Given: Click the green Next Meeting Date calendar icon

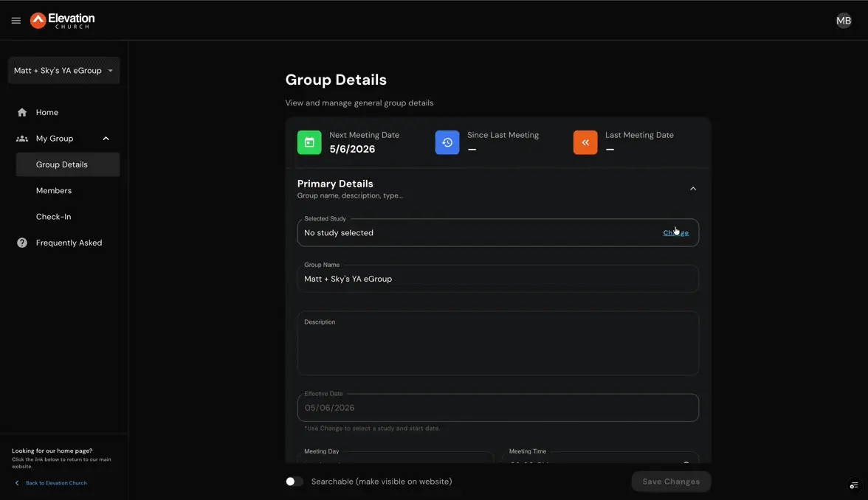Looking at the screenshot, I should 309,142.
